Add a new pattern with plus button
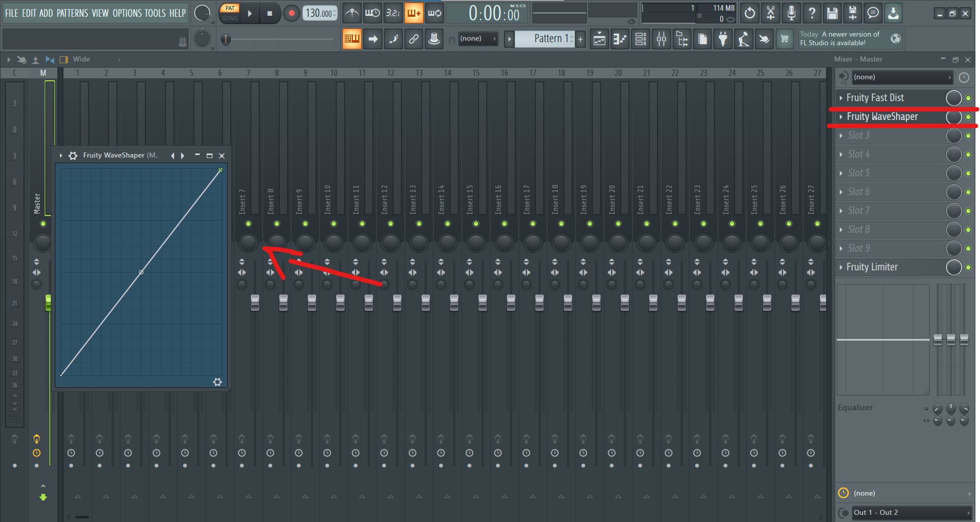Screen dimensions: 980x522 pyautogui.click(x=580, y=39)
